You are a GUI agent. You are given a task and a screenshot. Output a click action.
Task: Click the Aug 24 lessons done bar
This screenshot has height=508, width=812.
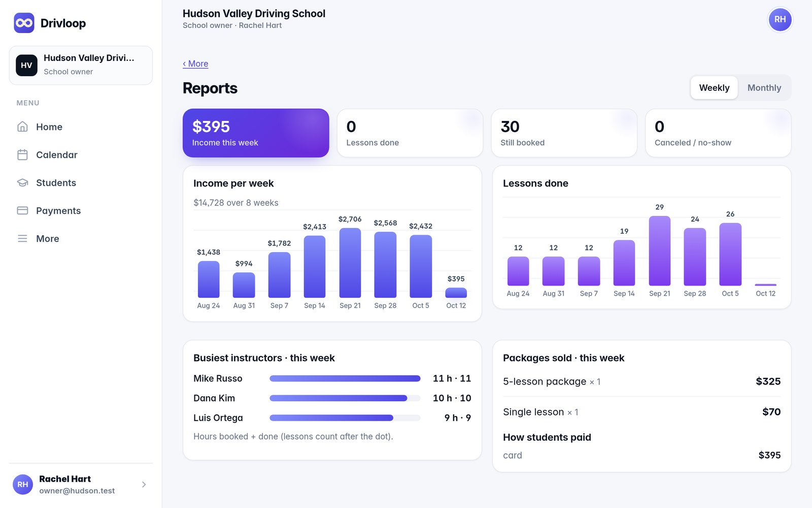(x=518, y=271)
